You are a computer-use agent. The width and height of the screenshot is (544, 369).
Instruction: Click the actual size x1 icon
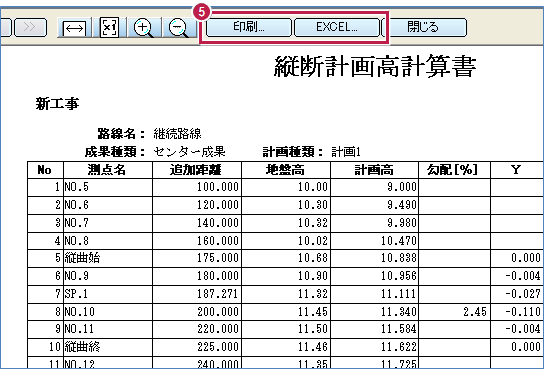pyautogui.click(x=109, y=27)
